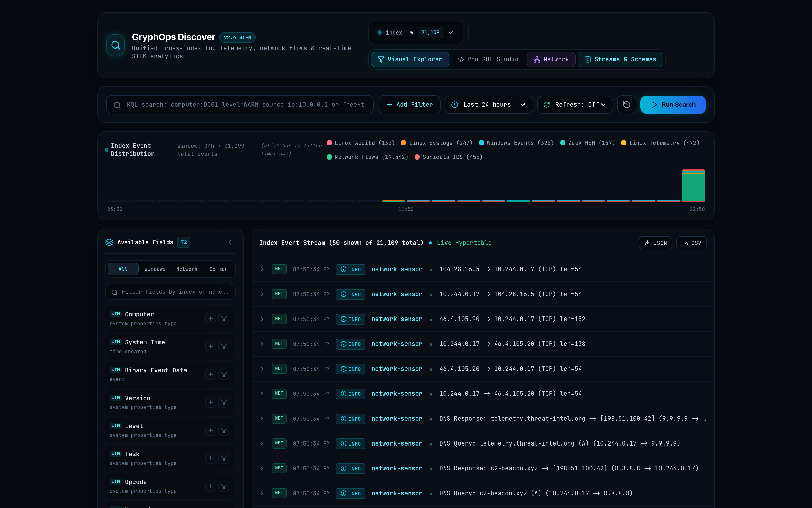Filter by the Opcode field funnel icon

(x=224, y=486)
